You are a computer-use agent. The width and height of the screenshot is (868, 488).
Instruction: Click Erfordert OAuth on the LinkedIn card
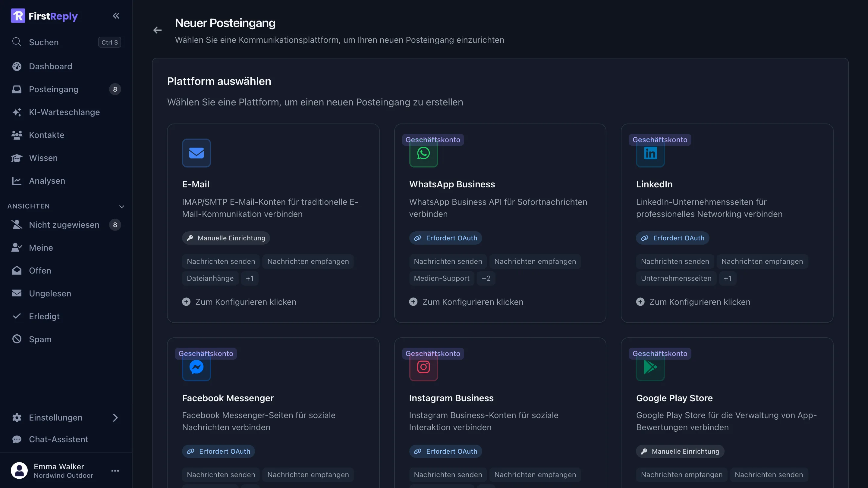(673, 238)
